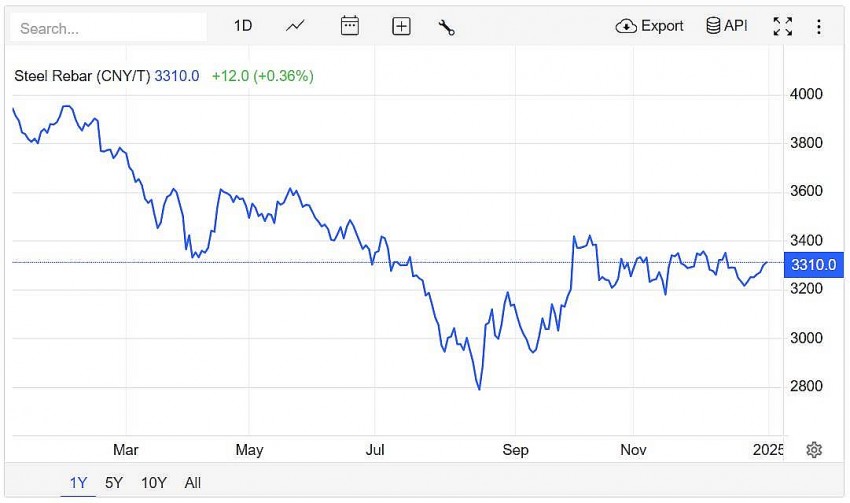
Task: Click the chart Search field
Action: [108, 28]
